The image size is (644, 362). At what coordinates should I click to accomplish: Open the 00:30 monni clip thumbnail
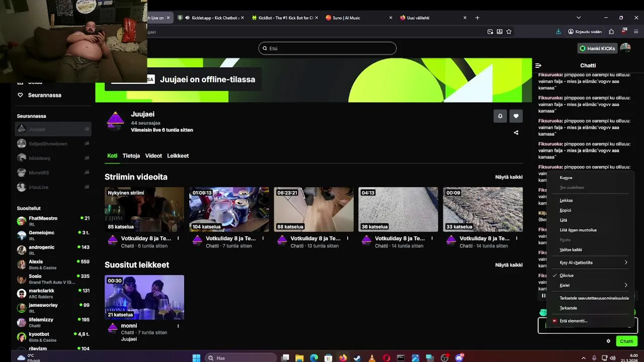click(x=144, y=297)
